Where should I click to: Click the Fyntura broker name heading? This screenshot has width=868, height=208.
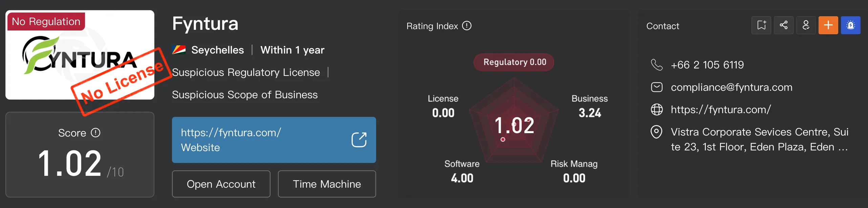pos(205,24)
